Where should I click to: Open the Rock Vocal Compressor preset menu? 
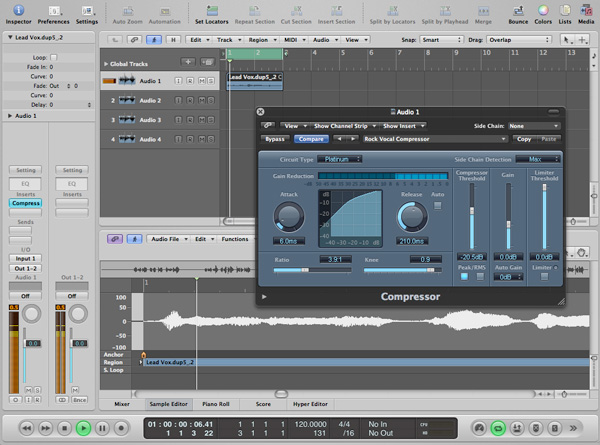click(435, 139)
